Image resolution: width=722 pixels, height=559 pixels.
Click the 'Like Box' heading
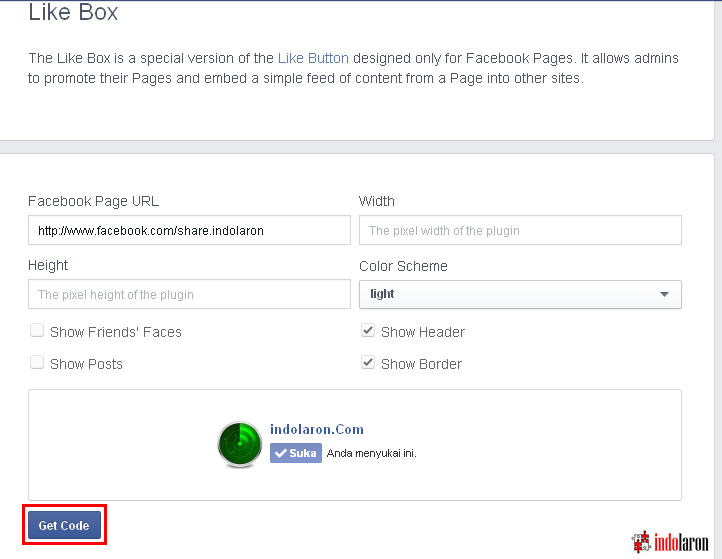pyautogui.click(x=73, y=12)
